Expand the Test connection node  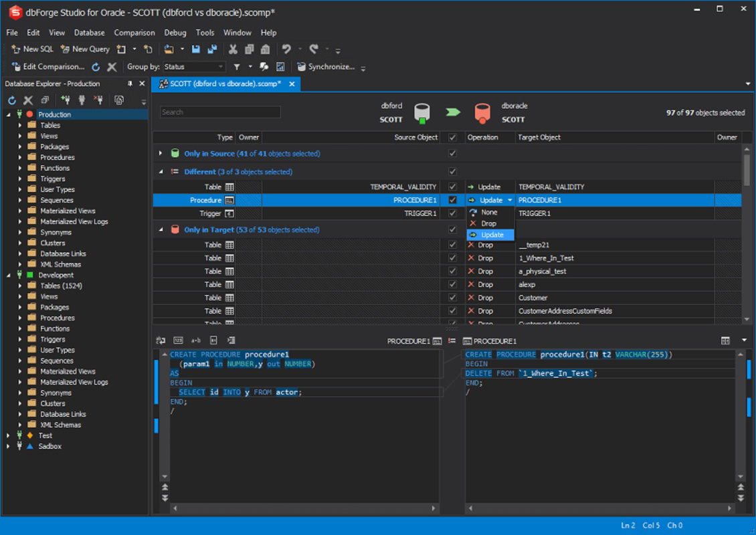tap(8, 435)
